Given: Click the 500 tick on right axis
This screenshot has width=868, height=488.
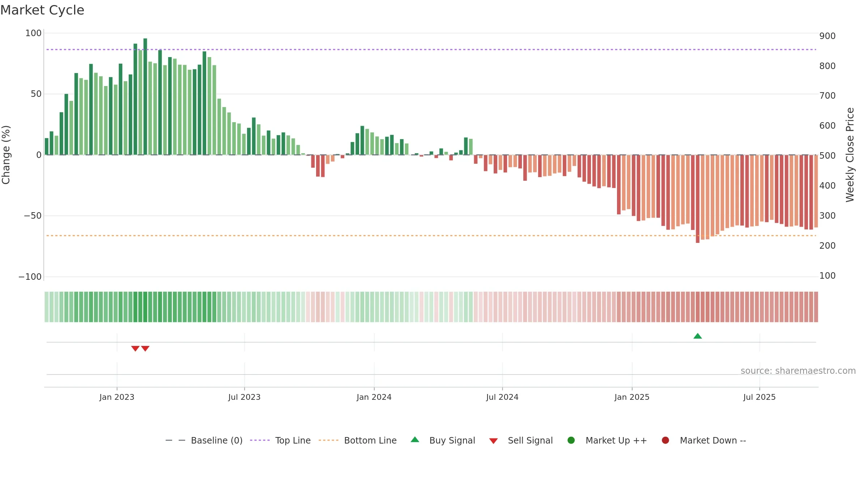Looking at the screenshot, I should pyautogui.click(x=827, y=156).
